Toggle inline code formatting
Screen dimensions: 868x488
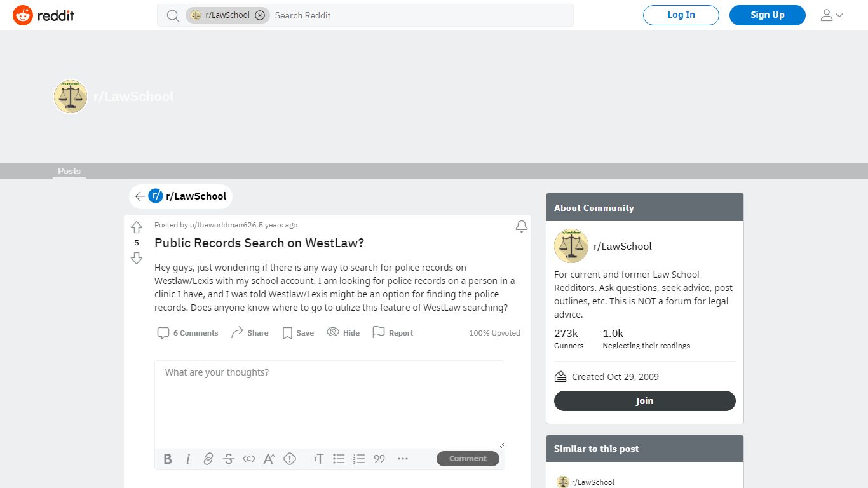coord(249,459)
